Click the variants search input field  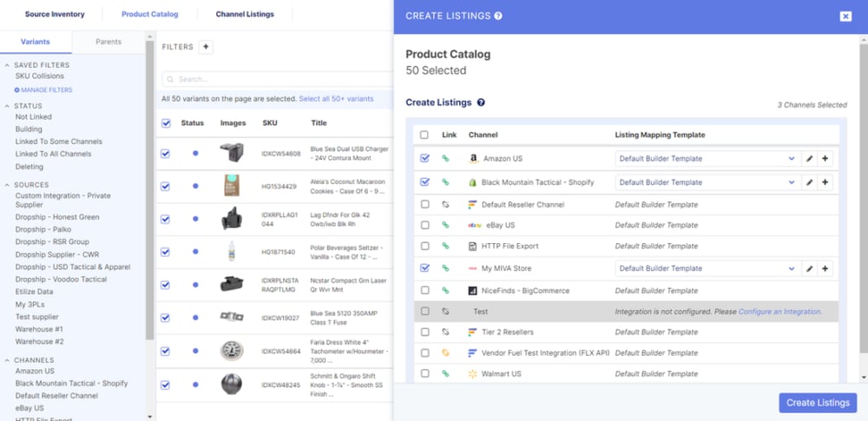point(278,79)
